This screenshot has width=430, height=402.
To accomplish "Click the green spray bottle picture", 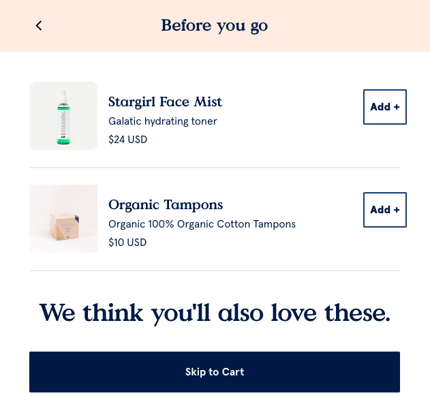I will coord(63,117).
